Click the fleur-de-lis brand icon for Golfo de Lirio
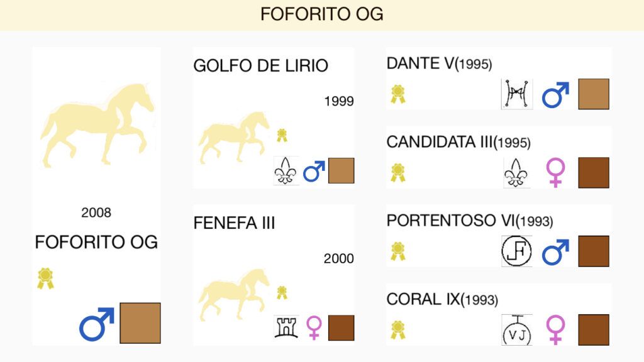The height and width of the screenshot is (362, 644). 286,170
